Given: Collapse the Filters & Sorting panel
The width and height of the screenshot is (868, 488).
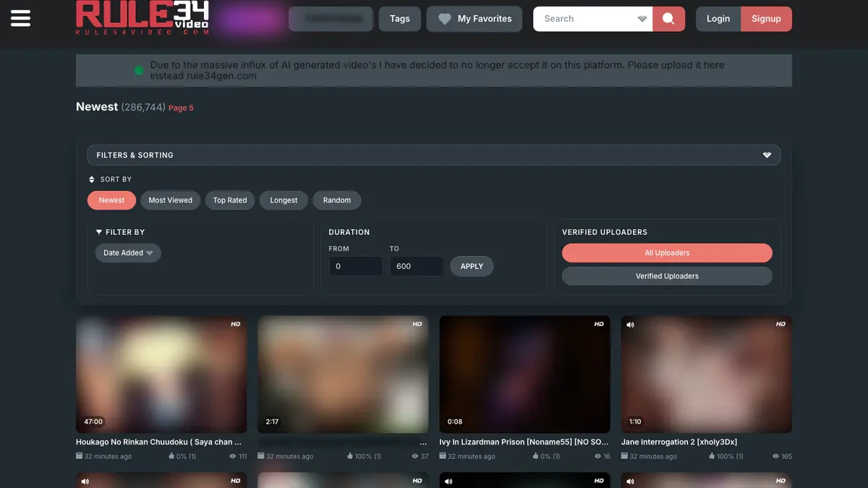Looking at the screenshot, I should tap(433, 155).
